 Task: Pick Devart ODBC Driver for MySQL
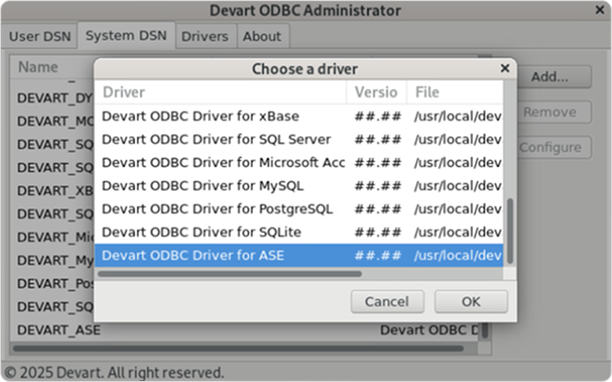(299, 186)
